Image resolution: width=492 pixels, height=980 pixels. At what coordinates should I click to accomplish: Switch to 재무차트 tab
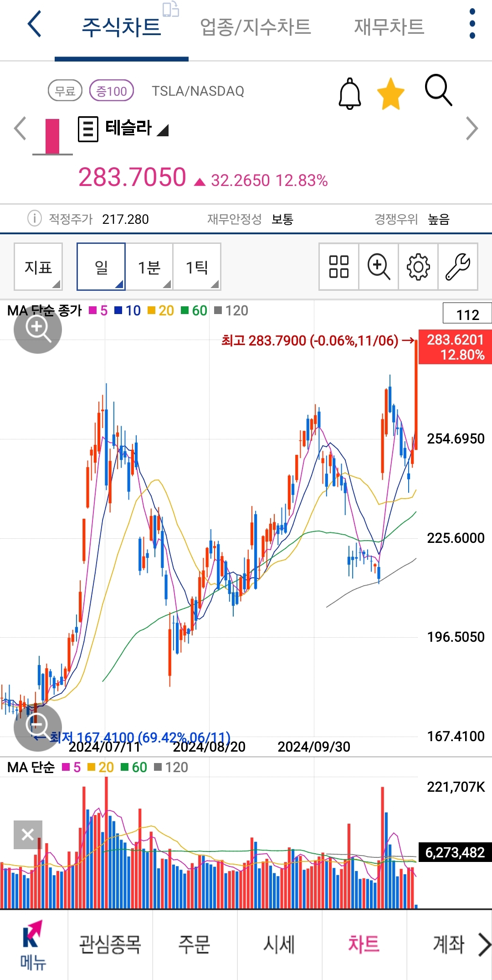pos(389,27)
